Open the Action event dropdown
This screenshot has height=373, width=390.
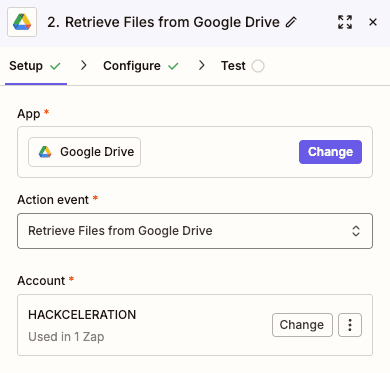pos(195,231)
